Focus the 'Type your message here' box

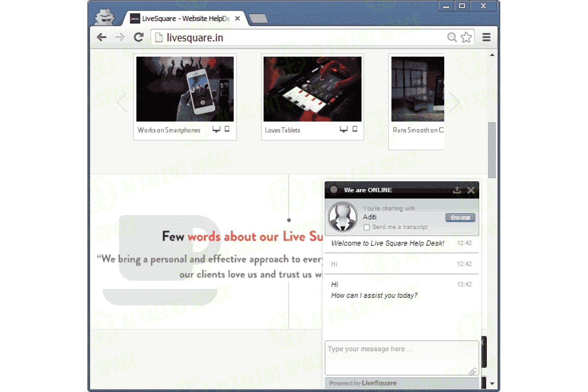(402, 358)
